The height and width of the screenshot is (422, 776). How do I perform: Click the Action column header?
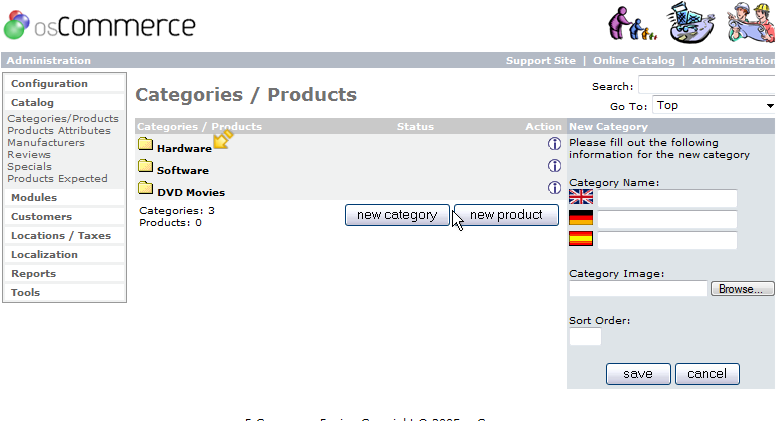tap(543, 127)
